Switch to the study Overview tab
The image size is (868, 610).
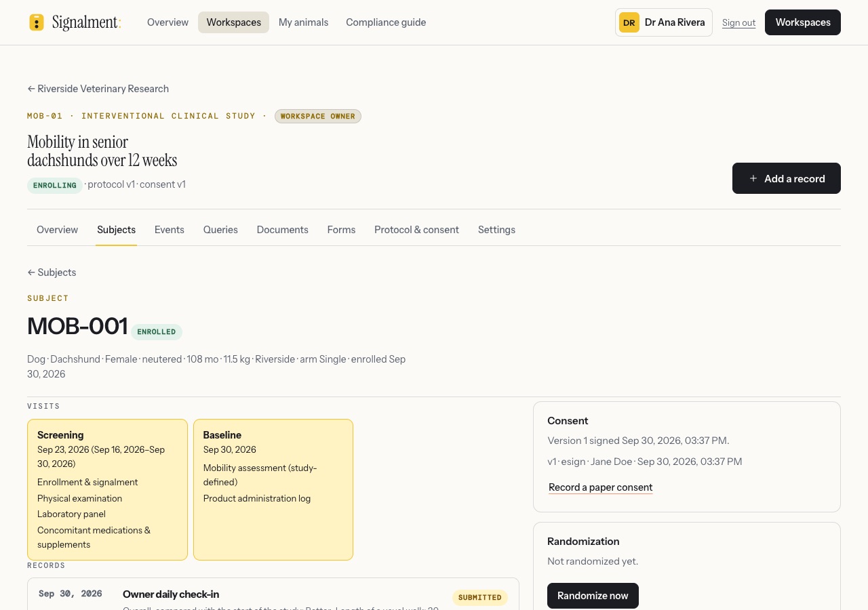click(57, 230)
